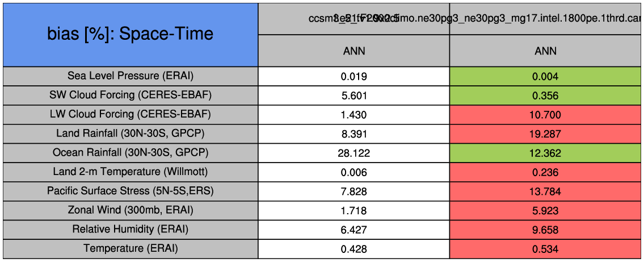Click the first ANN column header
Image resolution: width=644 pixels, height=262 pixels.
point(354,51)
